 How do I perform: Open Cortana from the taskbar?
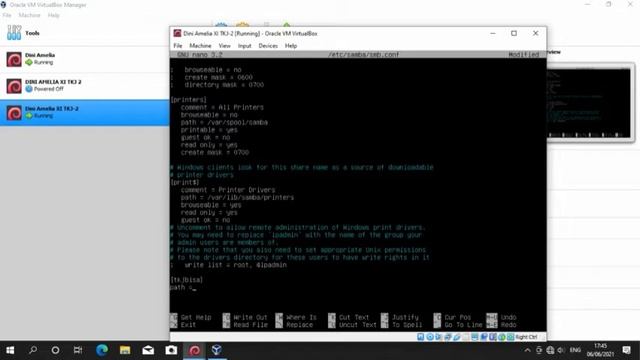pos(55,350)
